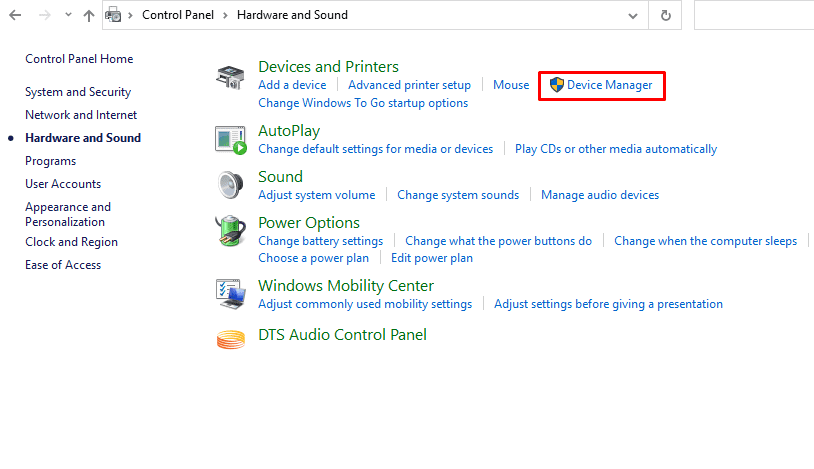
Task: Click Choose a power plan
Action: 314,258
